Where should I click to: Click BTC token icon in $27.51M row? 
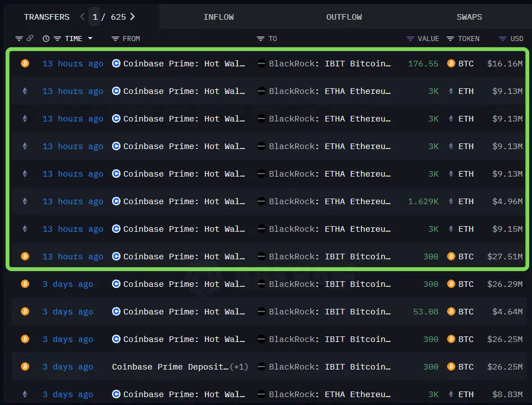click(x=451, y=256)
